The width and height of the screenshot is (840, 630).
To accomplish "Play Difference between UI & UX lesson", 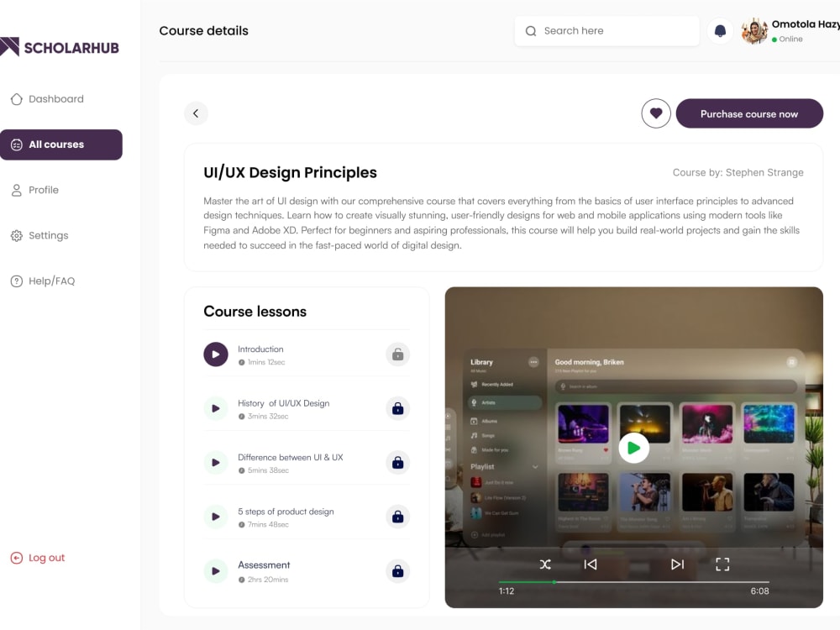I will 216,463.
